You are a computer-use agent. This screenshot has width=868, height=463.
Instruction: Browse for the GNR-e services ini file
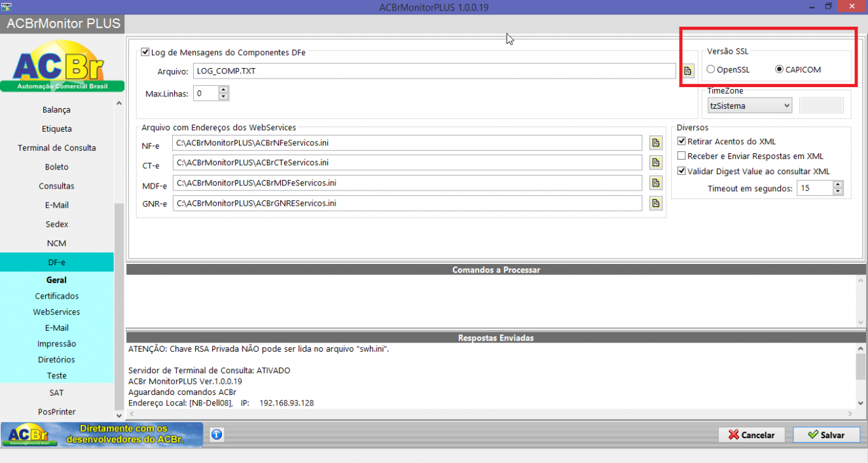[x=656, y=203]
